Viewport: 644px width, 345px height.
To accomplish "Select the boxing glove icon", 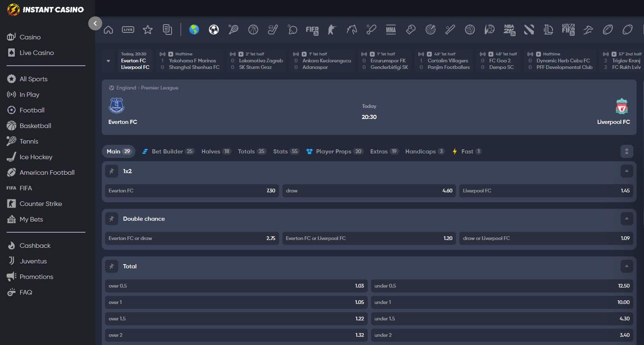I will 411,30.
